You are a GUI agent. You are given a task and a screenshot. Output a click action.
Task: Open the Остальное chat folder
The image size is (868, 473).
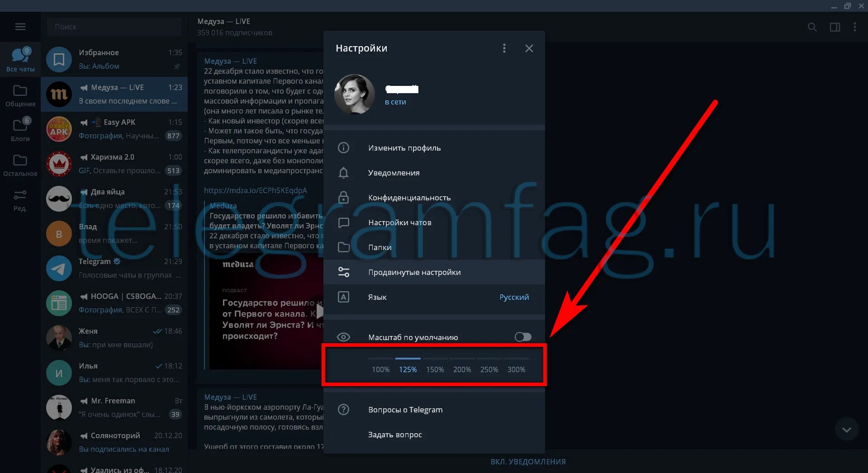(x=20, y=165)
